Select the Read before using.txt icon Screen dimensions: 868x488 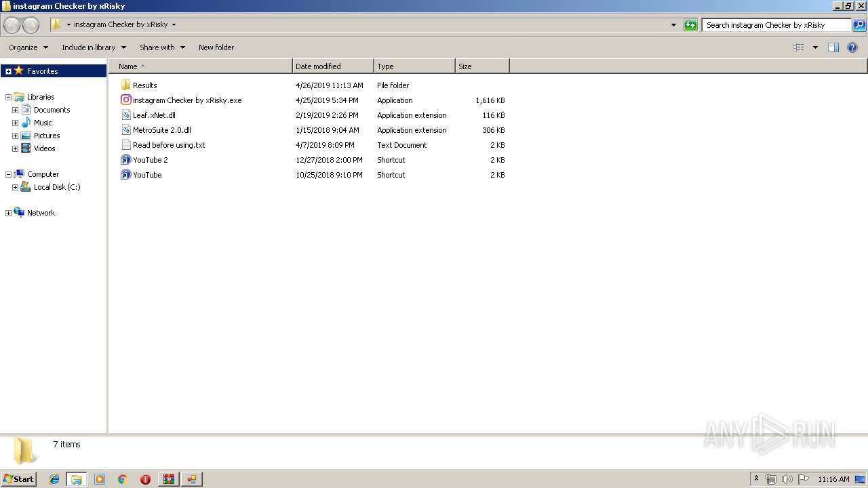[125, 145]
